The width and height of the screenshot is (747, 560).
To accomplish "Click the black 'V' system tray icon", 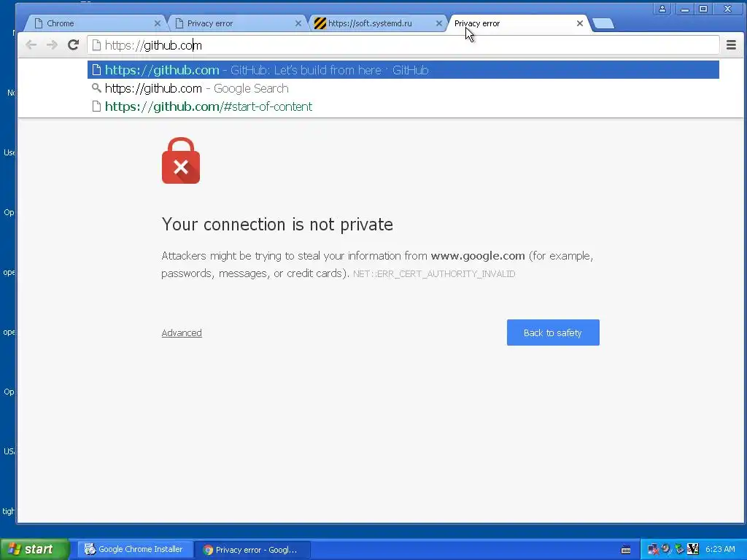I will (x=693, y=549).
